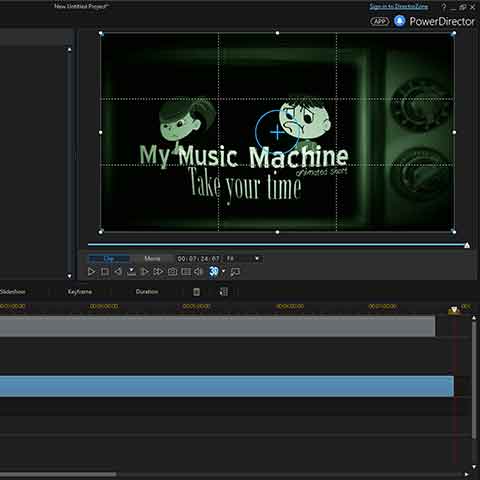The width and height of the screenshot is (480, 480).
Task: Undock the preview window
Action: (x=235, y=272)
